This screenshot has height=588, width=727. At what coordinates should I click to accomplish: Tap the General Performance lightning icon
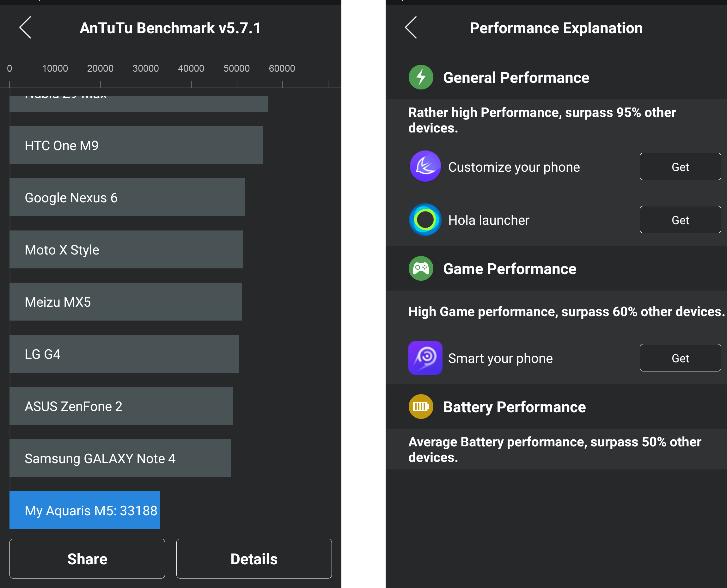pyautogui.click(x=421, y=77)
